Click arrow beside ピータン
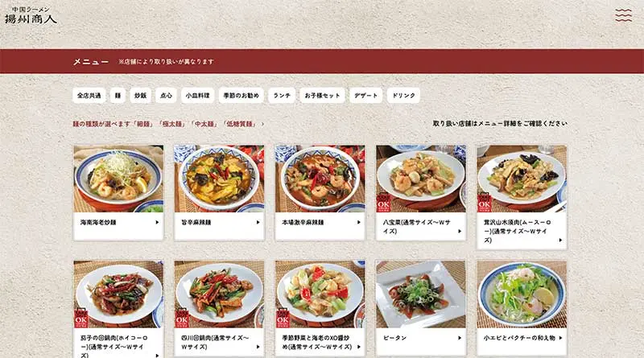Screen dimensions: 644x358 pos(459,338)
